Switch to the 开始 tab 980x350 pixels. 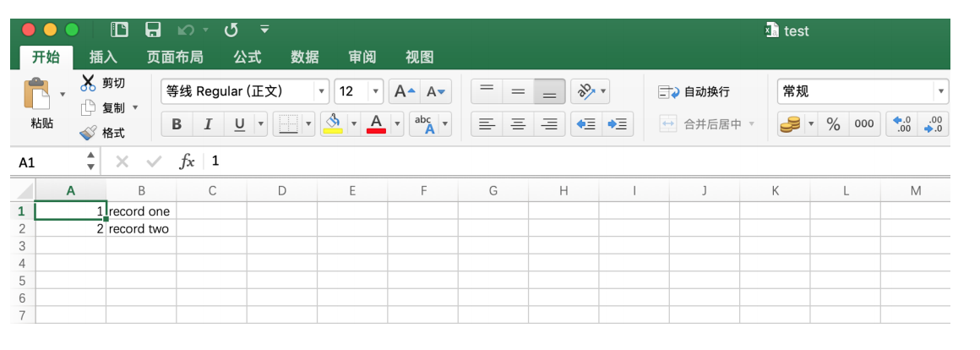click(x=46, y=57)
